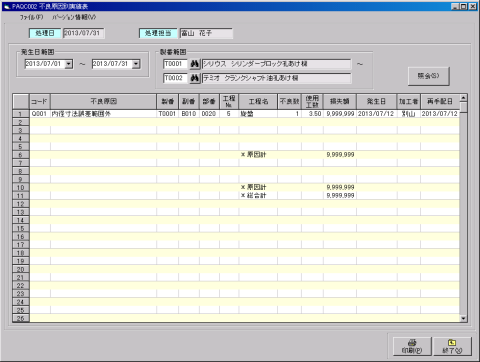Open the ファイル(F) menu
This screenshot has width=480, height=362.
pos(31,17)
